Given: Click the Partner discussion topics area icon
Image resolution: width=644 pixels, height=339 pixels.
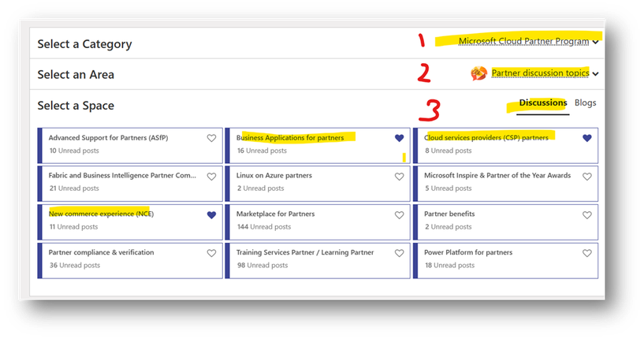Looking at the screenshot, I should pyautogui.click(x=479, y=73).
